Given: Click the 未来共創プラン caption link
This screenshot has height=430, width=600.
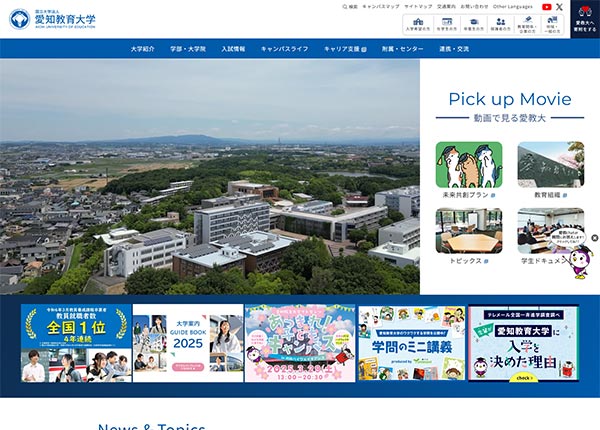Looking at the screenshot, I should pyautogui.click(x=469, y=195).
